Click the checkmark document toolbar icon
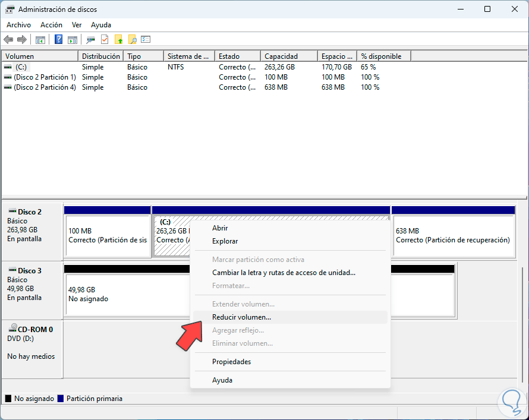529x420 pixels. coord(105,39)
